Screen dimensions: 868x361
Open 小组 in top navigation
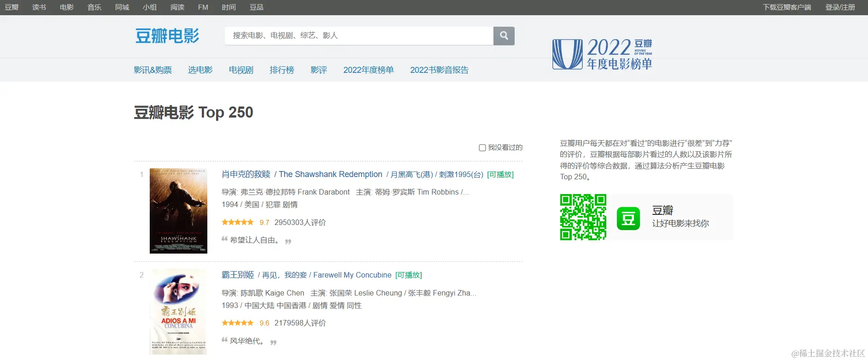pos(150,7)
